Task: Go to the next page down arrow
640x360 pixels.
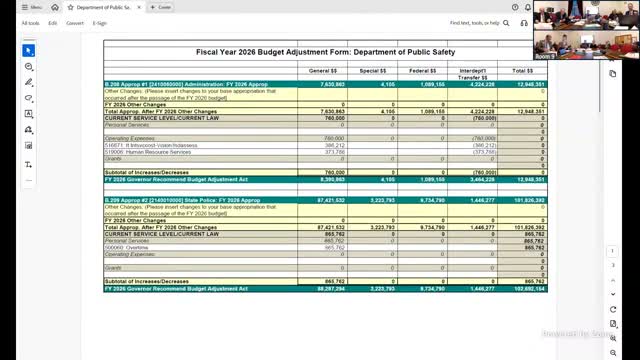Action: pyautogui.click(x=613, y=294)
